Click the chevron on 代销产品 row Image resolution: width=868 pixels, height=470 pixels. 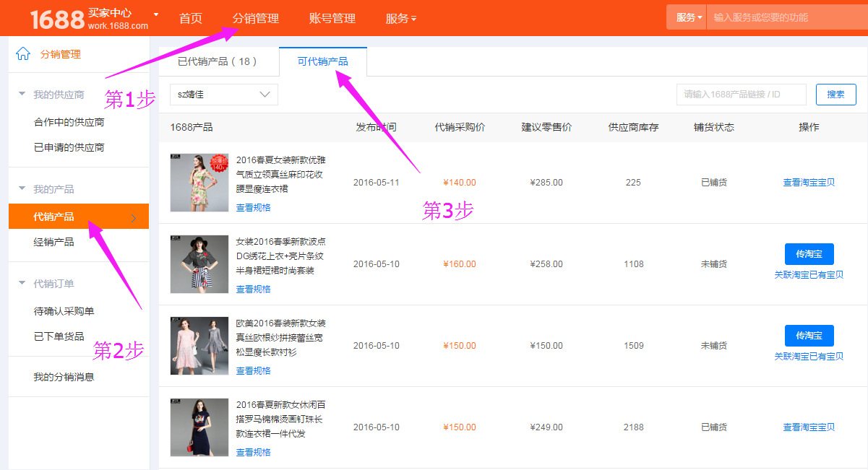134,217
